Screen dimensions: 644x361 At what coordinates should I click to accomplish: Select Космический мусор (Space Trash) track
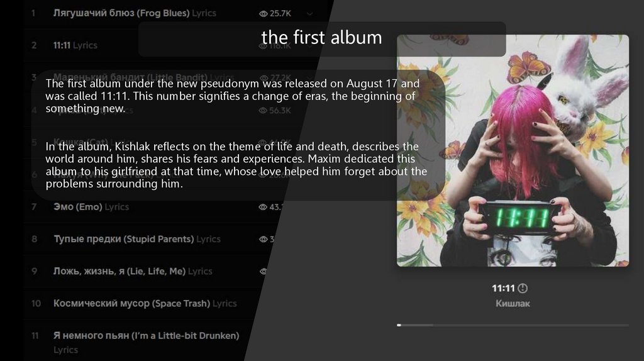pos(131,303)
